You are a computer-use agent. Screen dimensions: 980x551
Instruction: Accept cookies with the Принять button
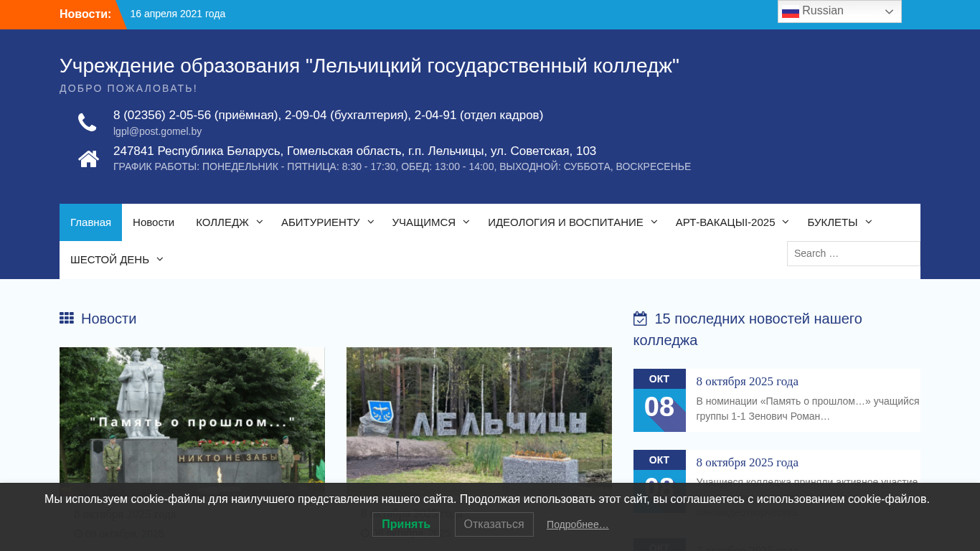click(405, 524)
